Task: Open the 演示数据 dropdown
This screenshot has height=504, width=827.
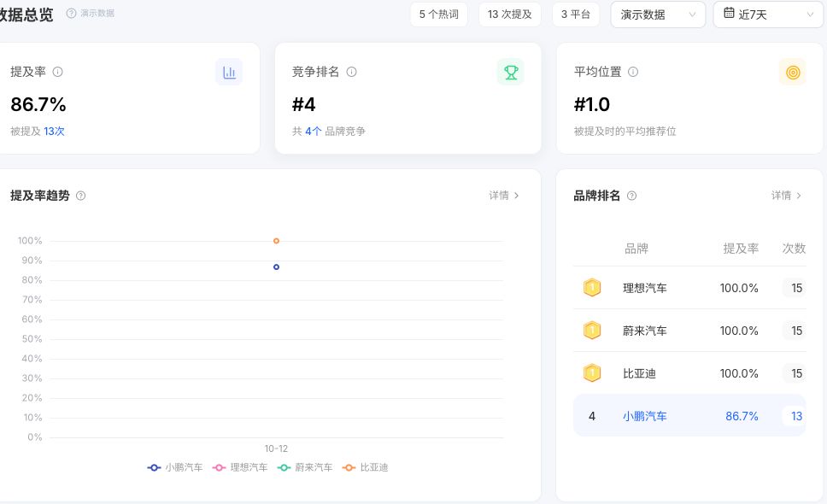Action: pyautogui.click(x=658, y=15)
